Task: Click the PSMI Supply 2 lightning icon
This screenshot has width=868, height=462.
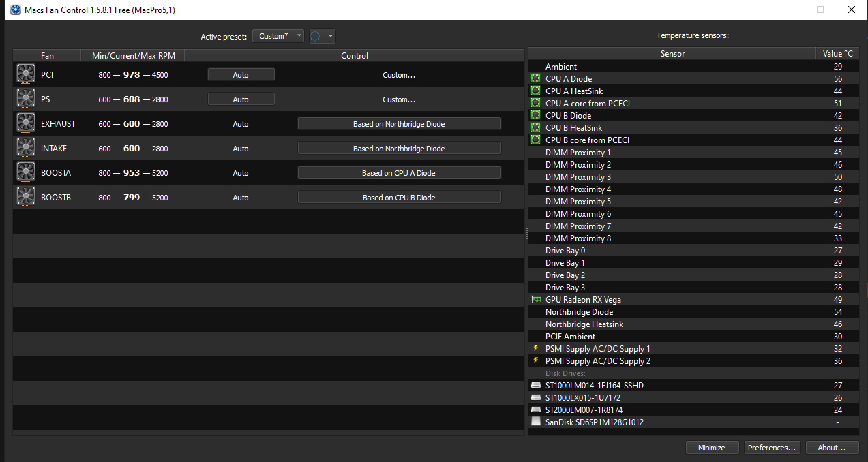Action: click(x=535, y=360)
